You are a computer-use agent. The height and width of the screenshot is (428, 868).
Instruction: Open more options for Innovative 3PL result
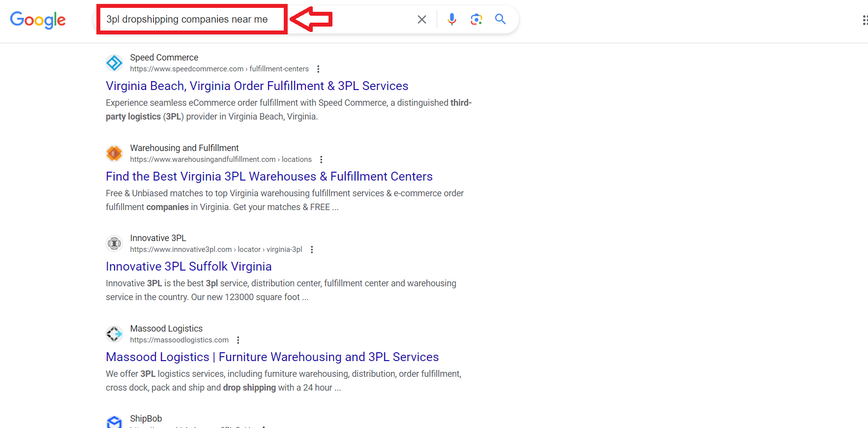click(312, 249)
